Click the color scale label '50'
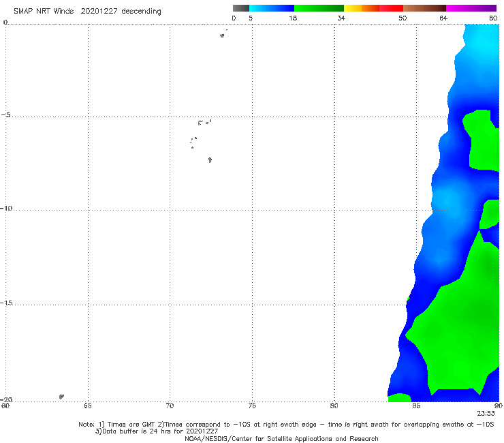Screen dimensions: 504x443 (x=403, y=18)
